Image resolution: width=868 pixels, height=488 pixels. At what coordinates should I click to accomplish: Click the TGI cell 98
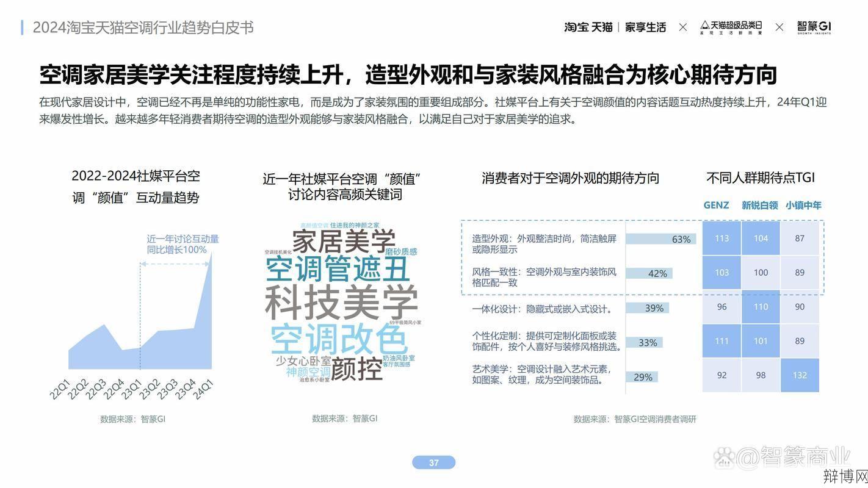coord(761,375)
